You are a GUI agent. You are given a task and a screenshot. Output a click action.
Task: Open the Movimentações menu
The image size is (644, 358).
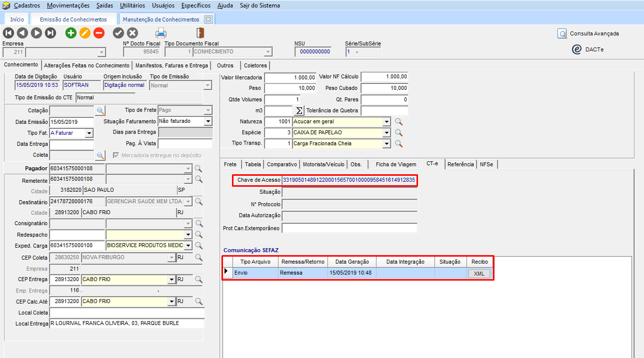[x=68, y=5]
